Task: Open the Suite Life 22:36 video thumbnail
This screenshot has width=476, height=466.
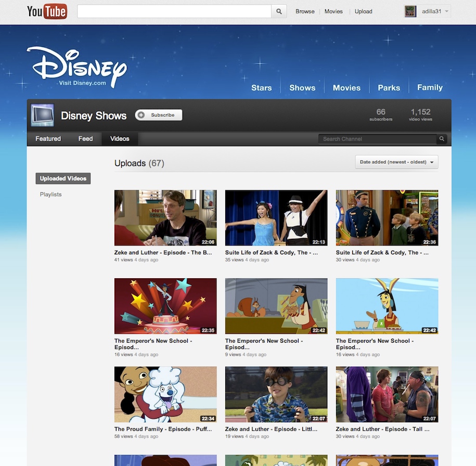Action: (x=387, y=218)
